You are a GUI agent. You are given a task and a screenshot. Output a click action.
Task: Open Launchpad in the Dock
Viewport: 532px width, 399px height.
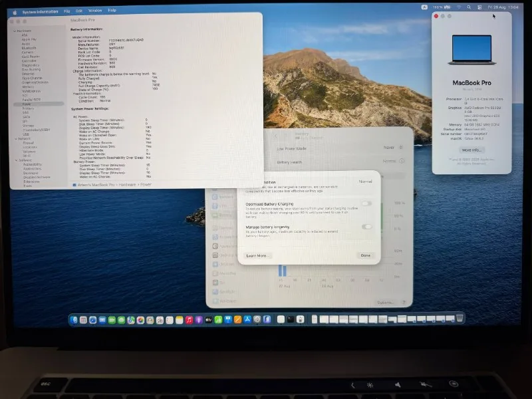[83, 320]
